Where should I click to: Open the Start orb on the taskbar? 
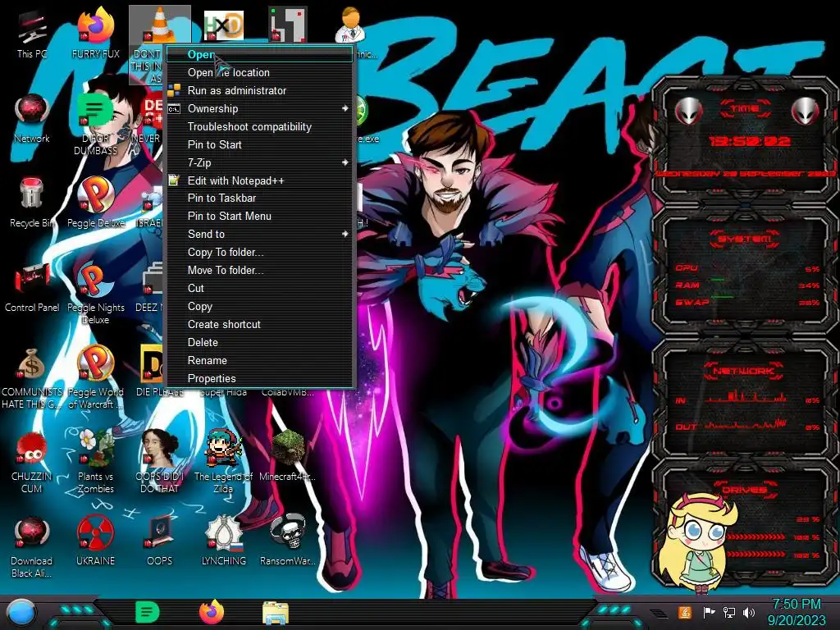pyautogui.click(x=21, y=612)
